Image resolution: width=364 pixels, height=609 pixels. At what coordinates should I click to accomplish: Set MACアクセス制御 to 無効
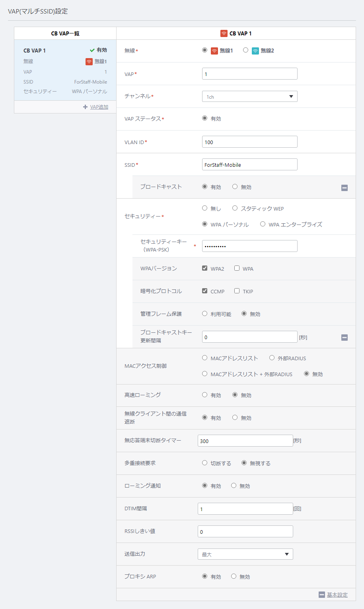(x=306, y=374)
